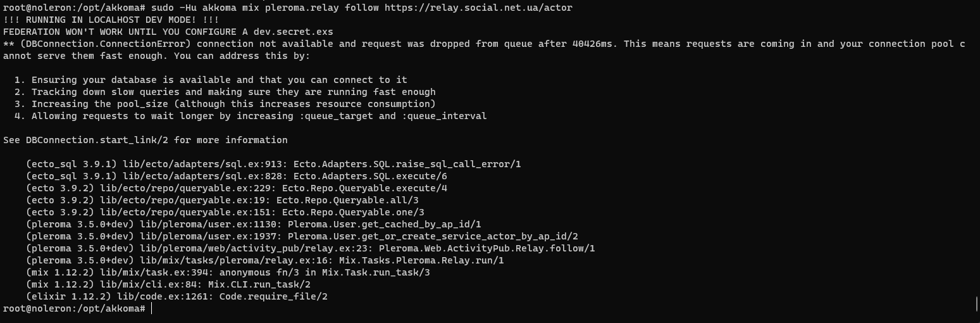Click the stack line with 'raise_sql_call_error/1'

[273, 164]
